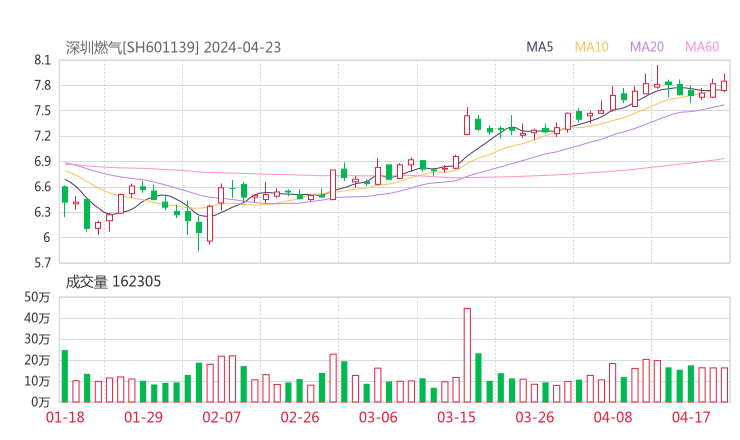The image size is (740, 440).
Task: Click the MA10 legend label
Action: [x=591, y=47]
